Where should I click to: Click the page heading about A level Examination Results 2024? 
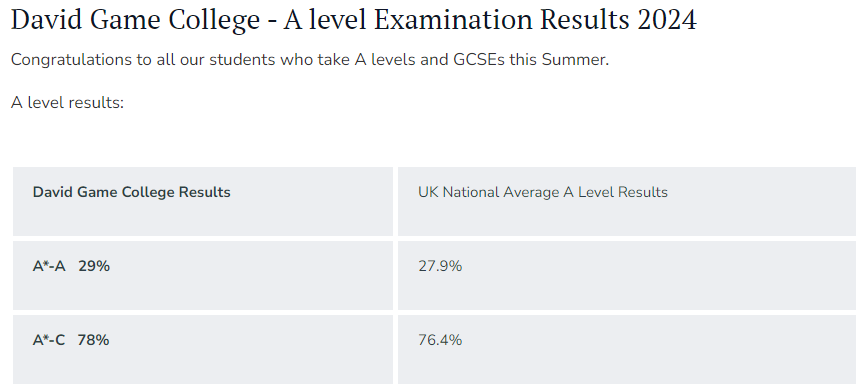[x=354, y=20]
